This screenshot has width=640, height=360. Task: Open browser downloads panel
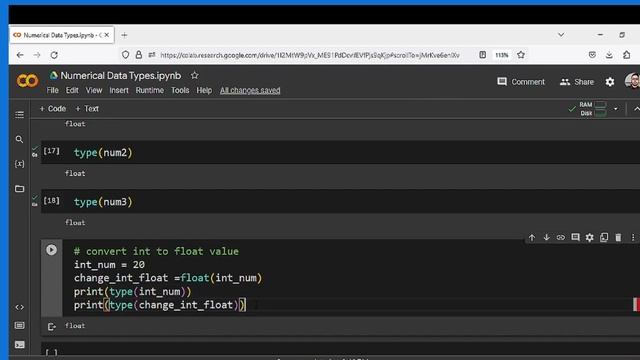pos(609,55)
